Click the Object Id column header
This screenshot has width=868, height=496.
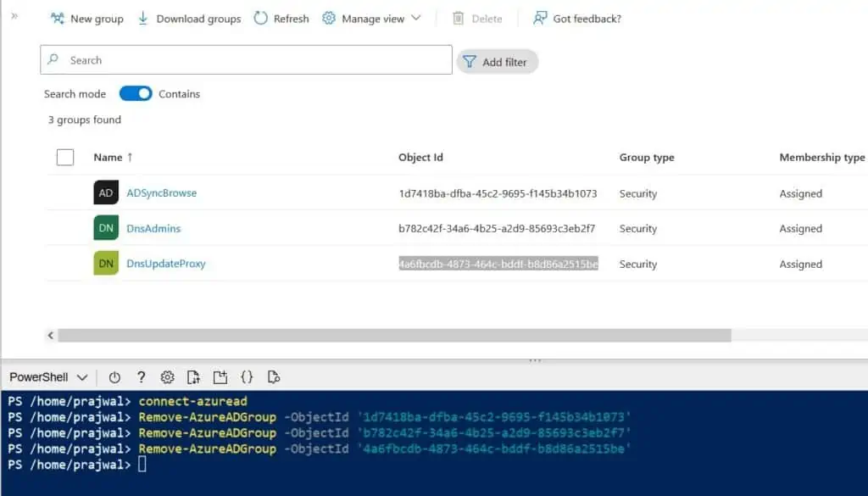click(x=420, y=157)
